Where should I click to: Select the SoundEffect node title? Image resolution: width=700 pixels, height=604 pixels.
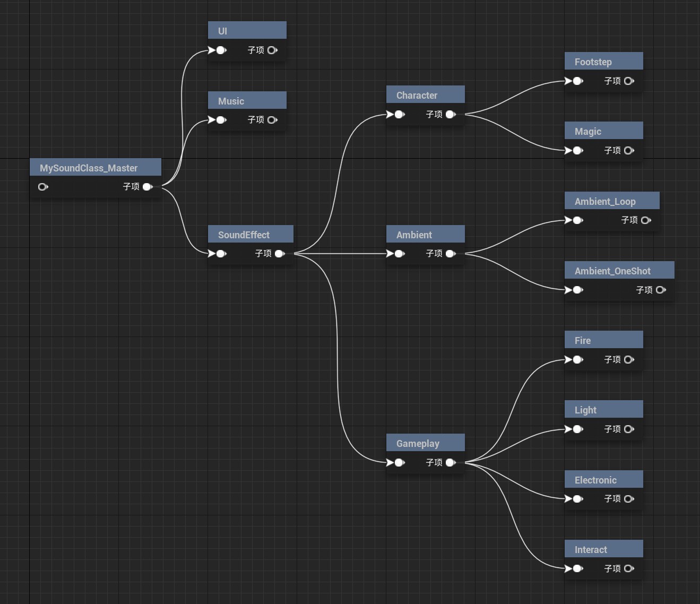250,235
